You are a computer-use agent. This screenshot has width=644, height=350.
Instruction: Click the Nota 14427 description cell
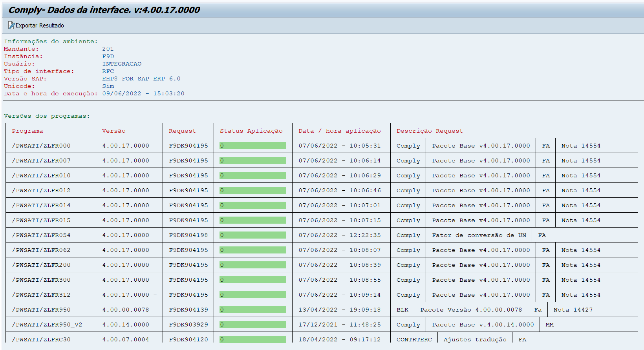coord(573,310)
